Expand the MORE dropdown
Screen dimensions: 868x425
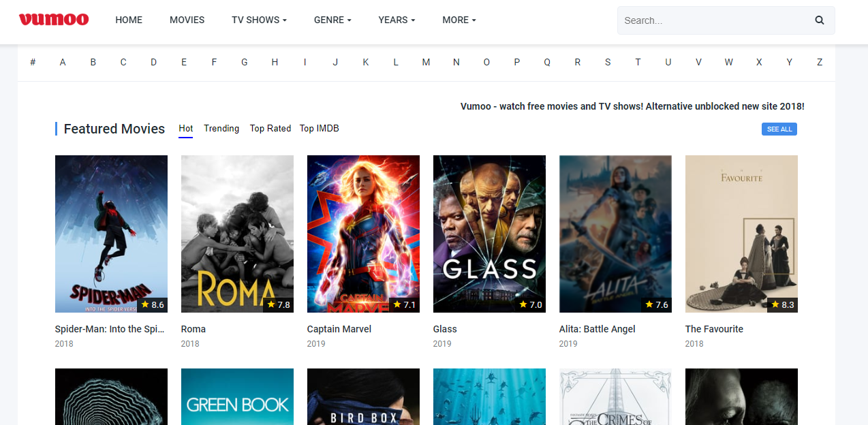click(459, 20)
